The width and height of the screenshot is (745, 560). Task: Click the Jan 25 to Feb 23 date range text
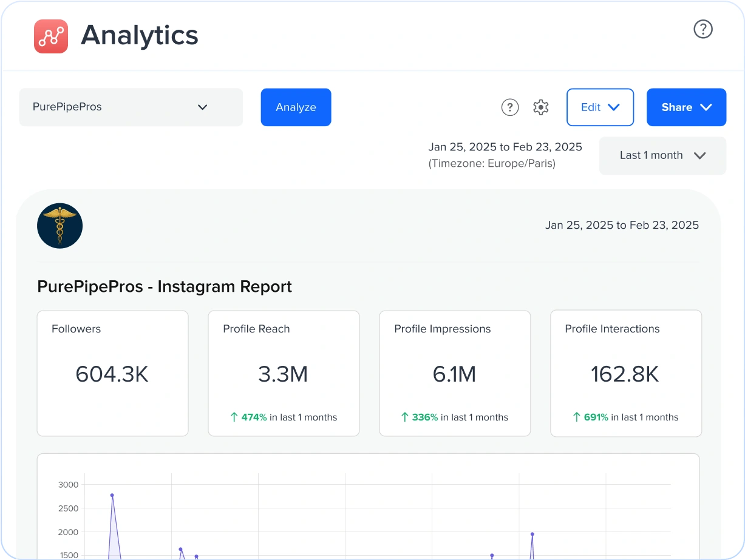[x=505, y=147]
